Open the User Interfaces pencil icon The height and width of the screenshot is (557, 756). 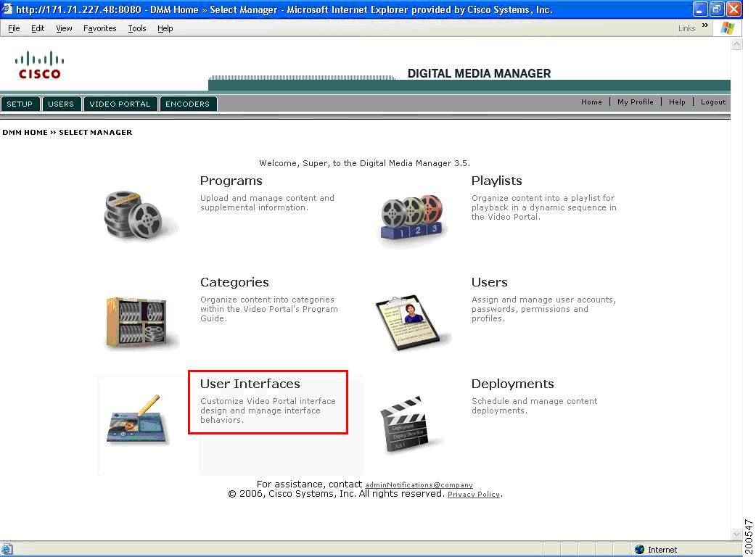pyautogui.click(x=137, y=418)
